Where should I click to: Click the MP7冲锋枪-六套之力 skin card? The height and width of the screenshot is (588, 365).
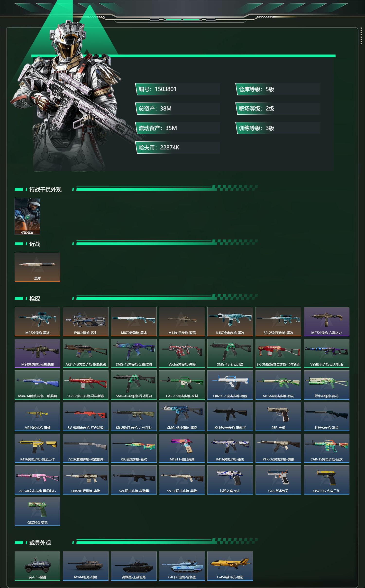327,322
